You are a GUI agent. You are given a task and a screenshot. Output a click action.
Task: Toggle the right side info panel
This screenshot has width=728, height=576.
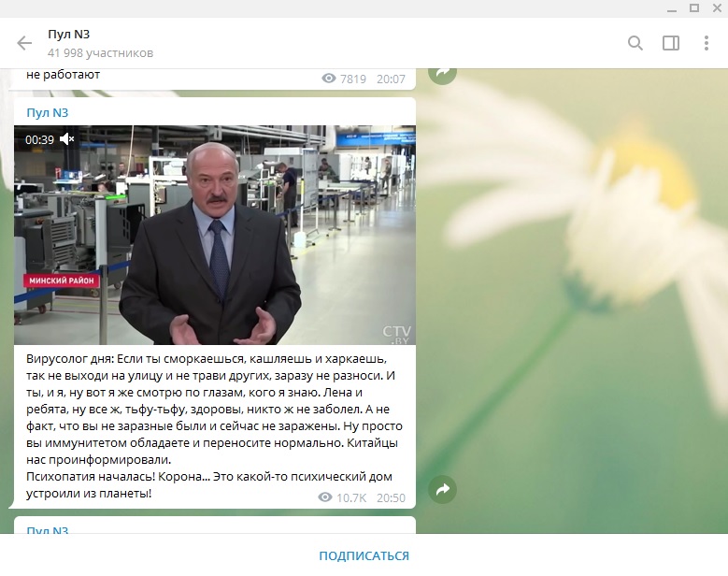(x=671, y=43)
